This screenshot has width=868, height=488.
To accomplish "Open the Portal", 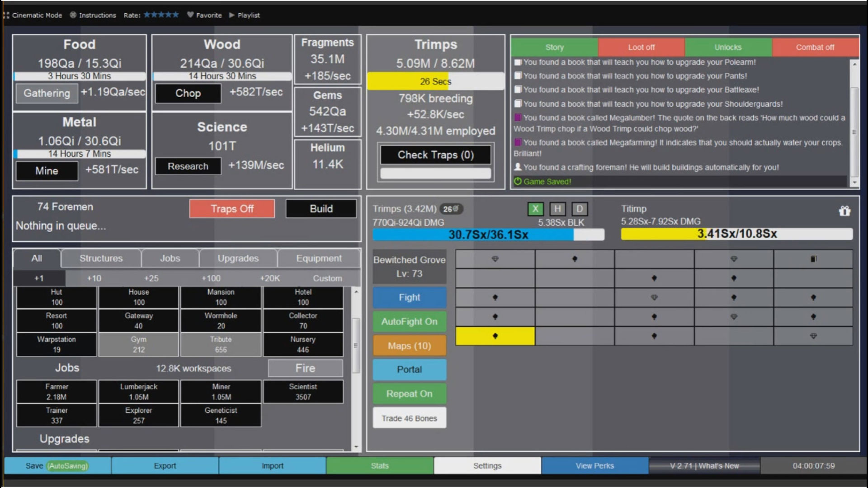I will click(x=409, y=370).
